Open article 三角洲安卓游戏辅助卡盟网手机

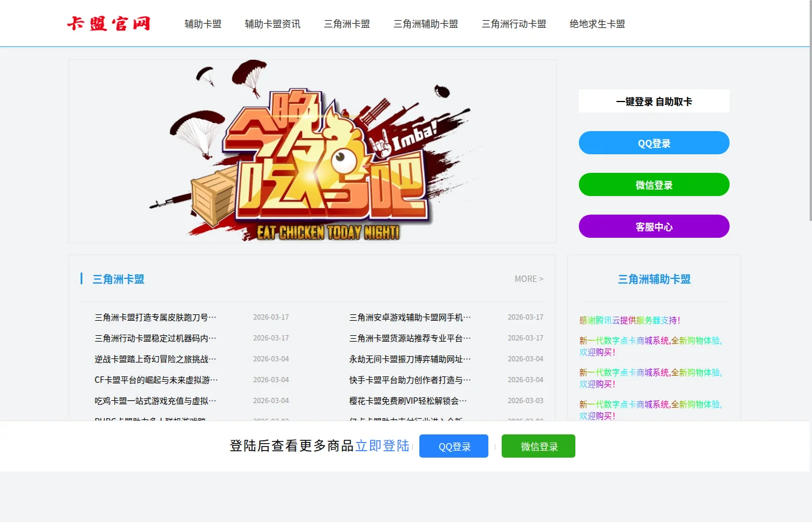tap(410, 317)
